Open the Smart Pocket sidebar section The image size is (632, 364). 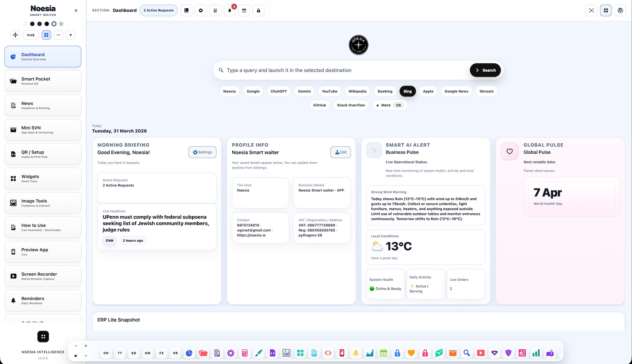point(43,81)
